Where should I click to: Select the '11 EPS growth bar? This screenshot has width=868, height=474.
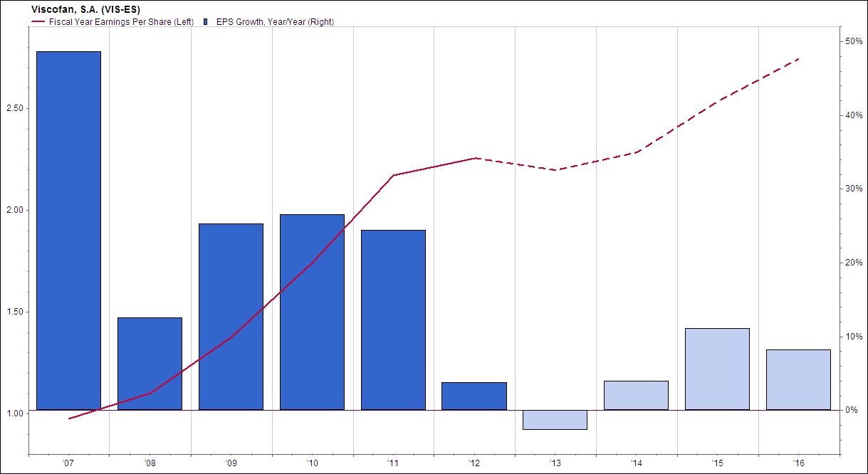pos(393,320)
